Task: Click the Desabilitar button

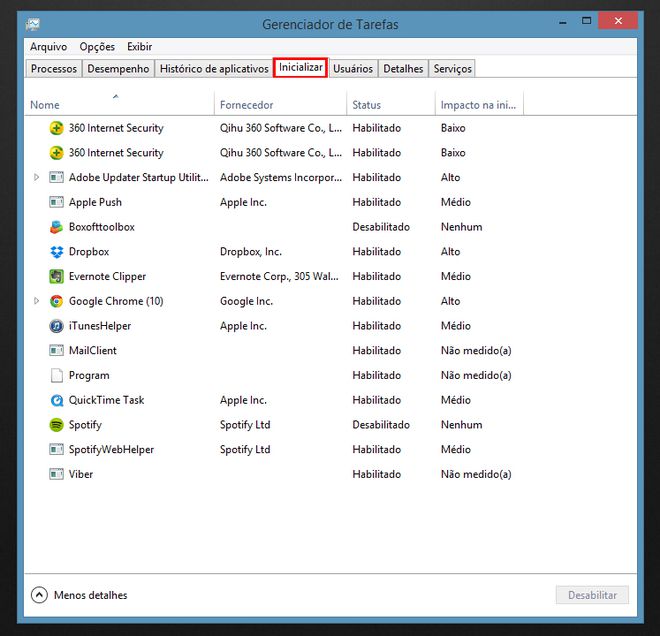Action: pyautogui.click(x=592, y=595)
